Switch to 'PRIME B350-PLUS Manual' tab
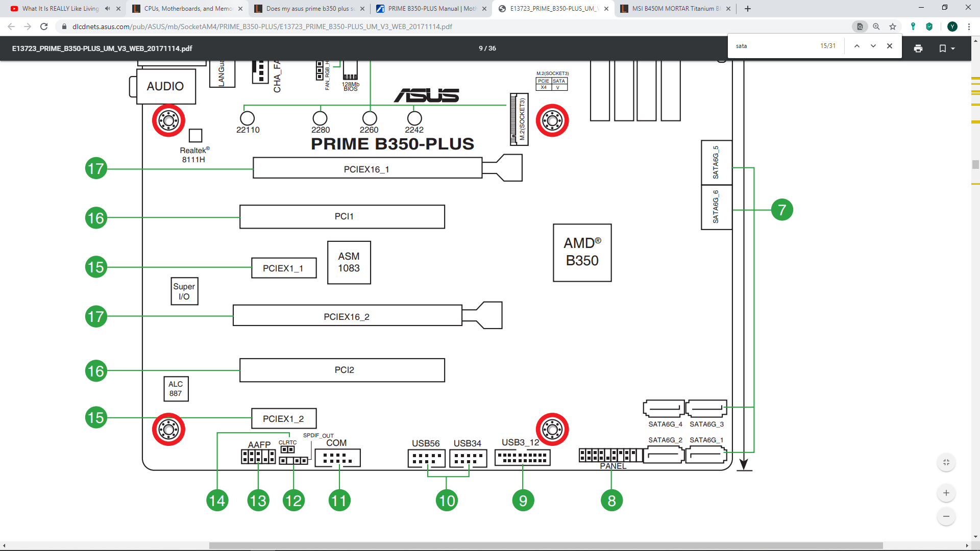 coord(431,9)
